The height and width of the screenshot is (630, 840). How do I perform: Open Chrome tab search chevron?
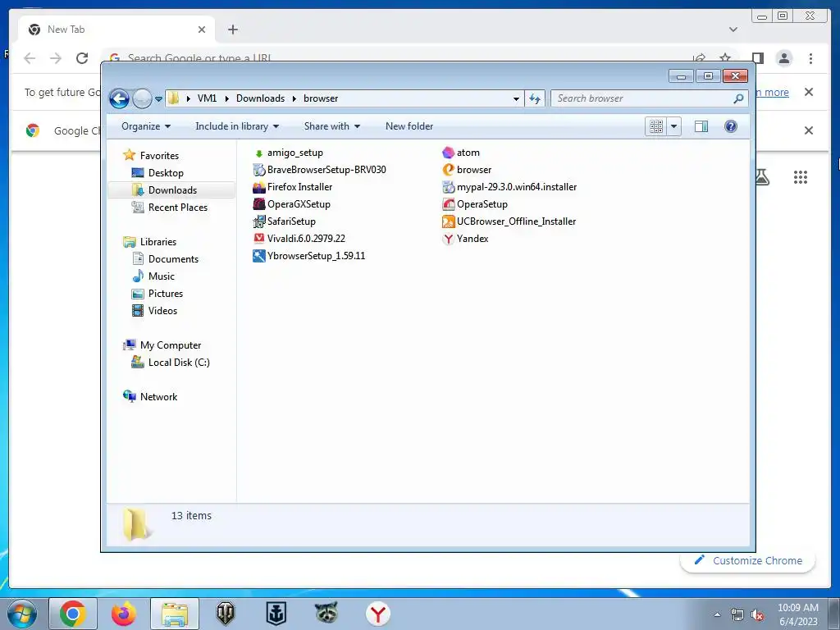coord(733,30)
